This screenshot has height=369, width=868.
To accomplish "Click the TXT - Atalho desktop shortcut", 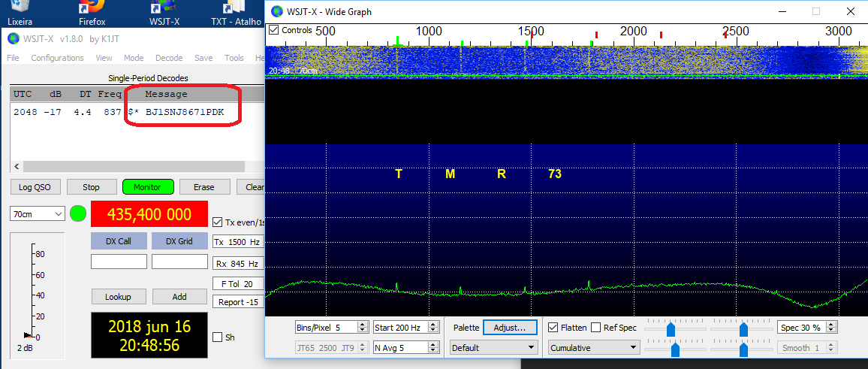I will (x=236, y=9).
